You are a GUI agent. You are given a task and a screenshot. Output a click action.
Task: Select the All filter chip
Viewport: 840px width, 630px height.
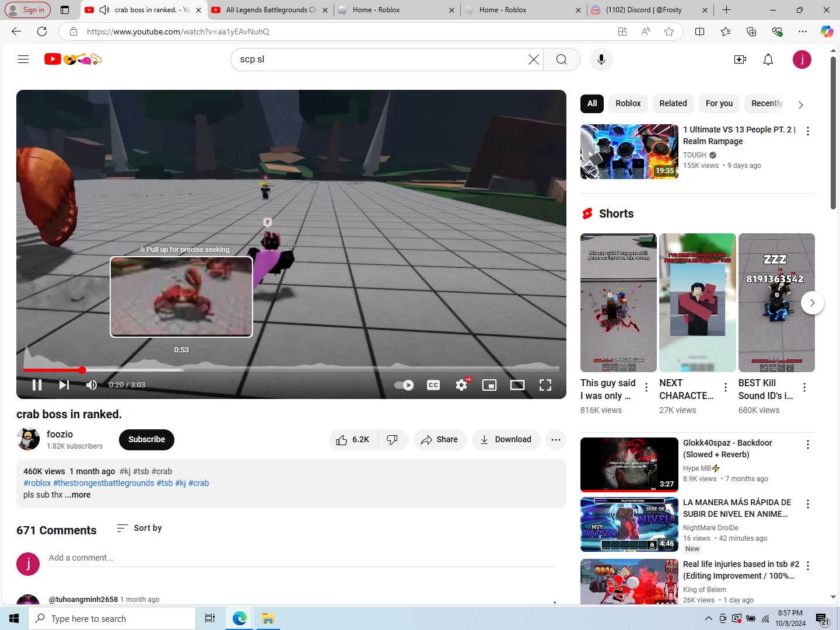[592, 103]
